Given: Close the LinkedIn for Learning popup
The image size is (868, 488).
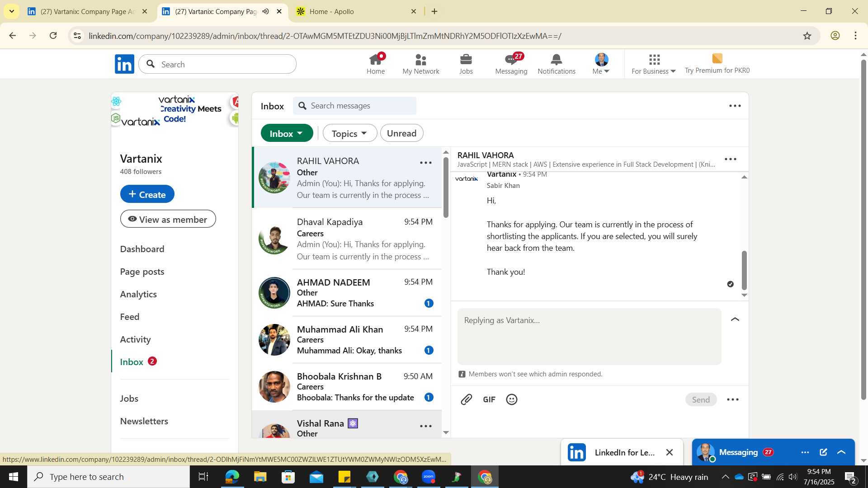Looking at the screenshot, I should click(670, 452).
